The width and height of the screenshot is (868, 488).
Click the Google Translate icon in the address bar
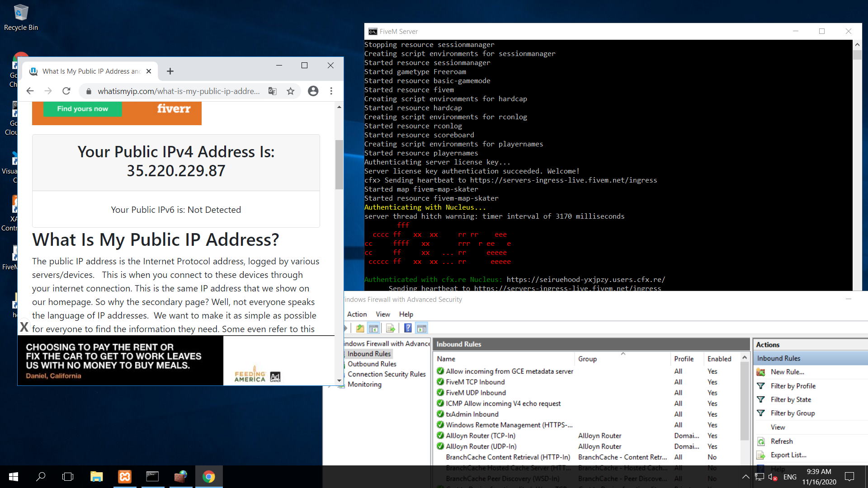(x=272, y=91)
